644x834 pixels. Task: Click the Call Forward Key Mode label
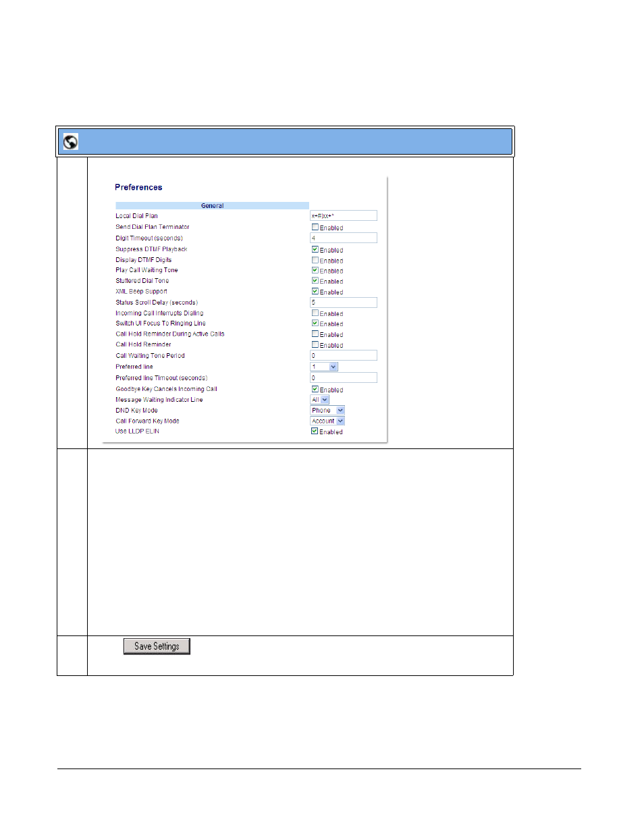[x=147, y=421]
